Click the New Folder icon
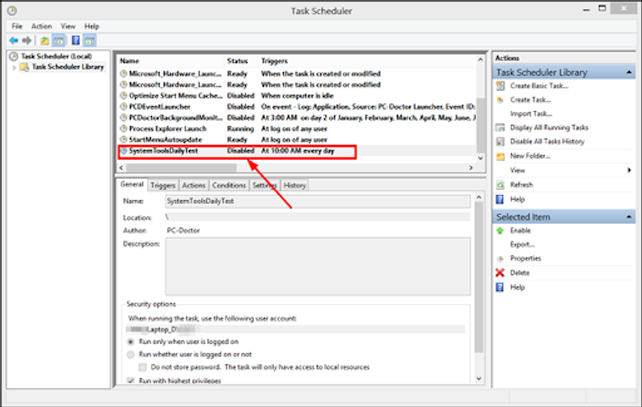The image size is (642, 407). 500,156
